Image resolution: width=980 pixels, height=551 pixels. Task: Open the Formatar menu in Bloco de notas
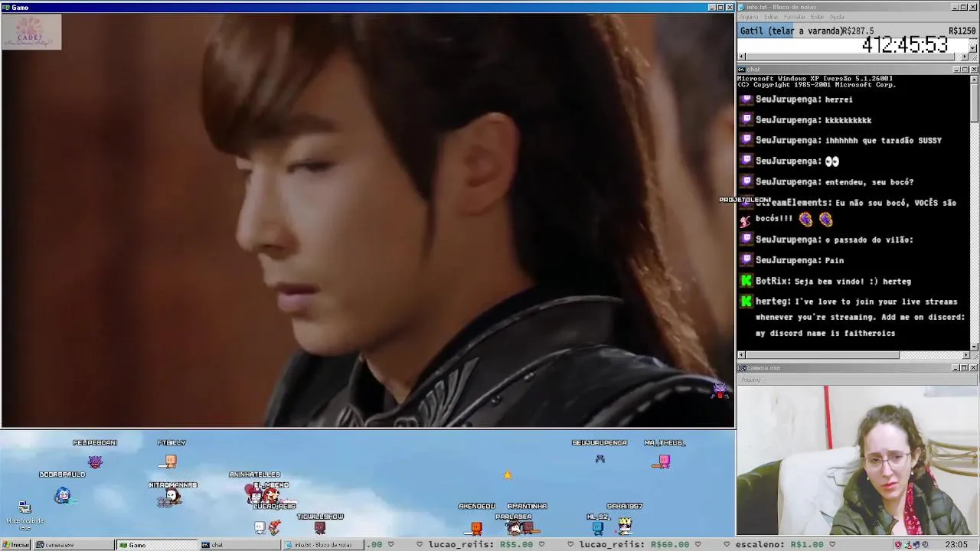click(795, 17)
